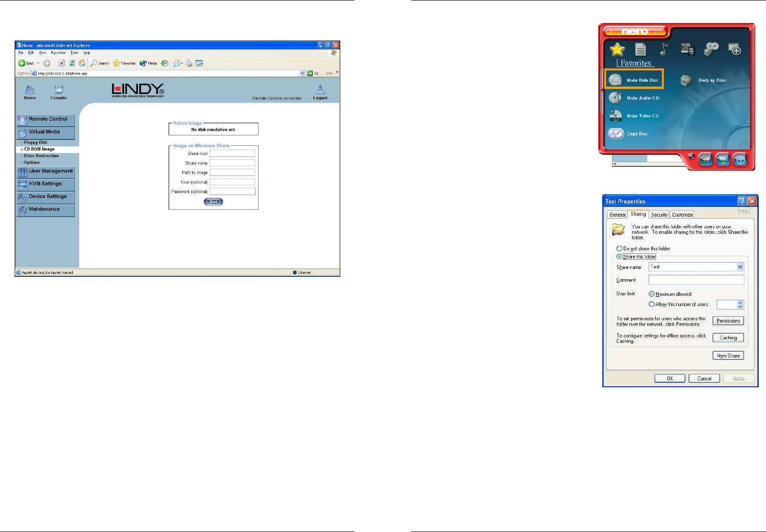Screen dimensions: 766x532
Task: Click the LINDY Logout icon
Action: click(320, 92)
